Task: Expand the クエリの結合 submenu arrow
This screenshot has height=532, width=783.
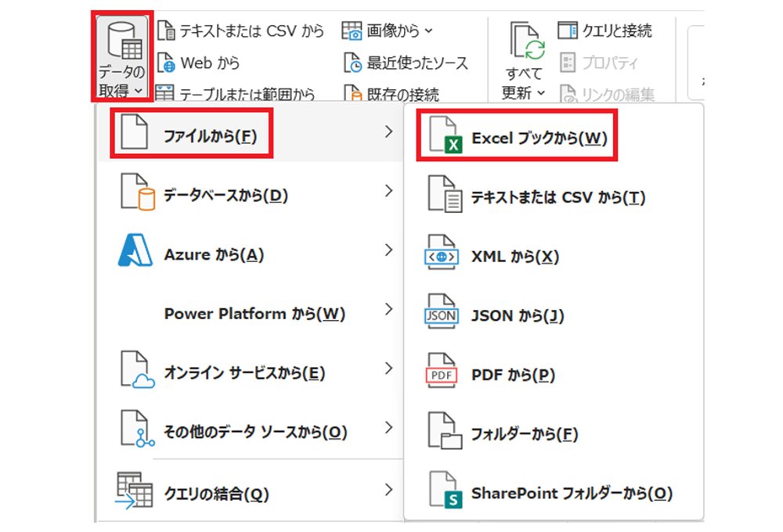Action: click(x=388, y=490)
